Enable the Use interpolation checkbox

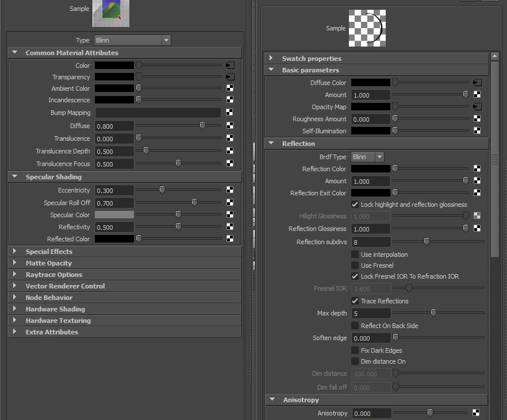(355, 255)
